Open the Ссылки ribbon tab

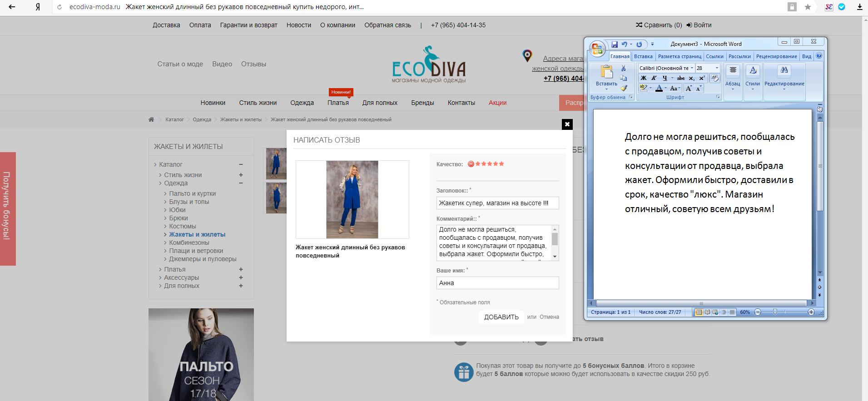click(714, 56)
